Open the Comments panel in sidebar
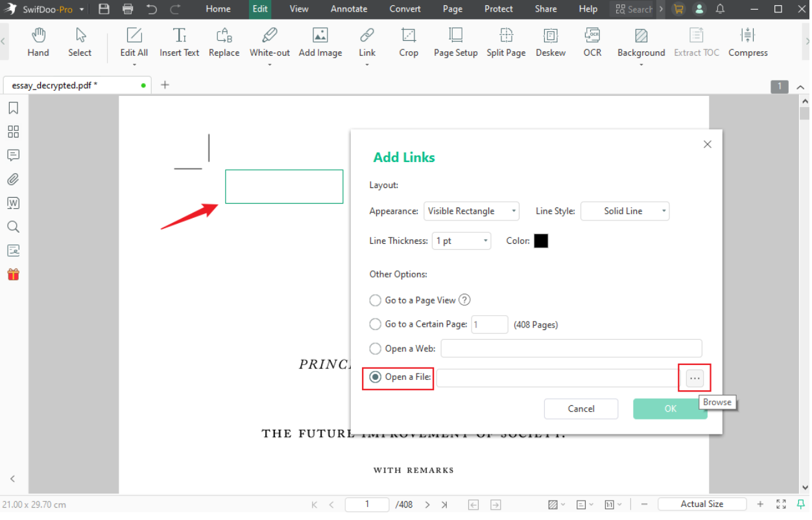 tap(13, 155)
